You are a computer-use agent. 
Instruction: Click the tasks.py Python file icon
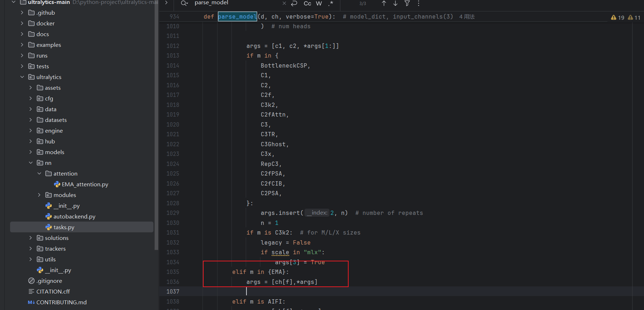(49, 227)
